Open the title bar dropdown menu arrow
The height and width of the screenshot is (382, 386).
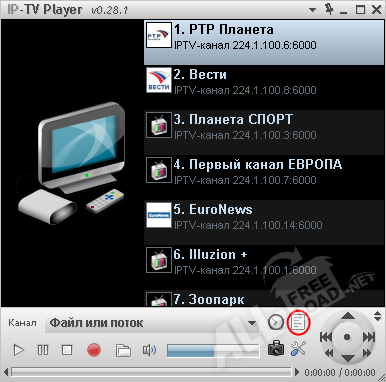[312, 10]
